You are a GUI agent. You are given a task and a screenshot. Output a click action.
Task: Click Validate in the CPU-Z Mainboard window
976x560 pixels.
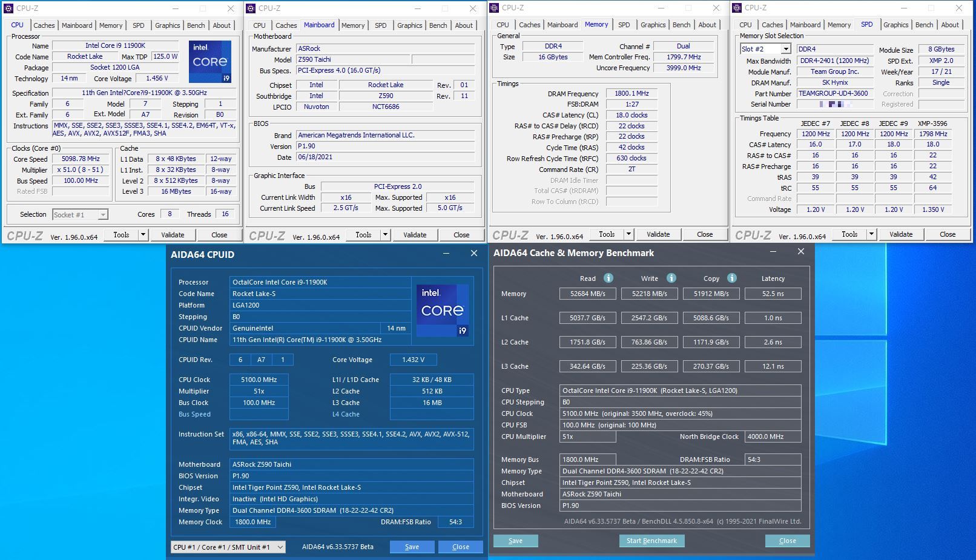tap(415, 235)
